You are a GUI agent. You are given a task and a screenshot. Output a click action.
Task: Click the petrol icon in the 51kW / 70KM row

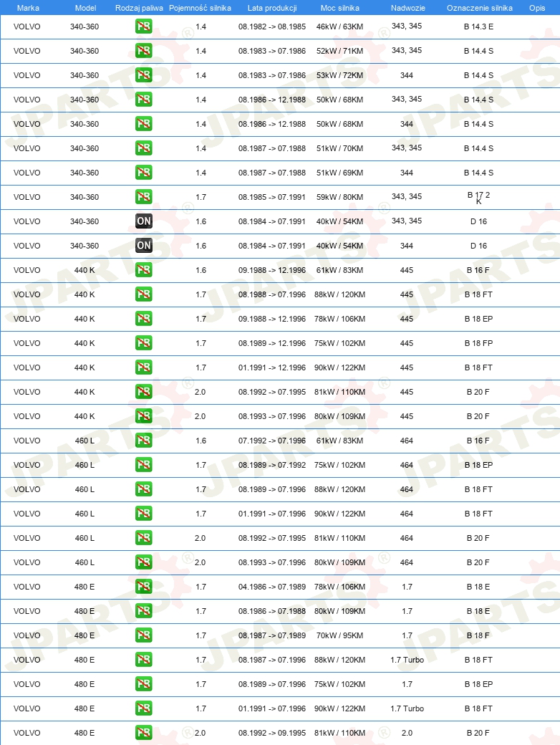tap(143, 148)
